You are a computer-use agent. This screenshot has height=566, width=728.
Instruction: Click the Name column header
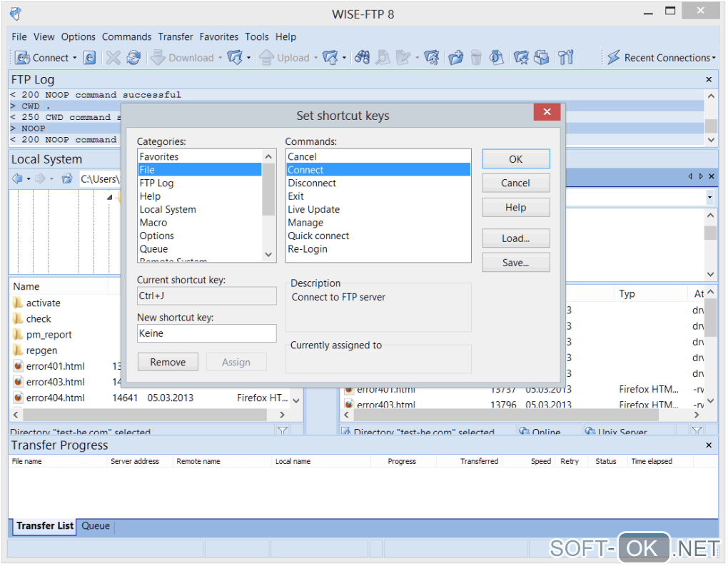59,287
